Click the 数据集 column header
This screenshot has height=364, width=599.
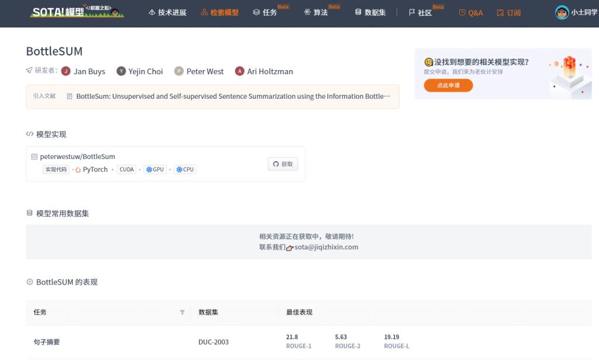tap(208, 312)
